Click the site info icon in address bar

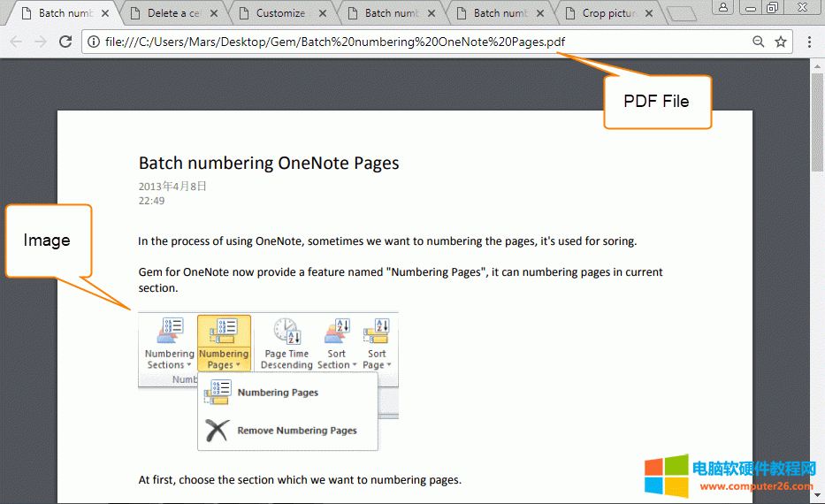click(93, 42)
